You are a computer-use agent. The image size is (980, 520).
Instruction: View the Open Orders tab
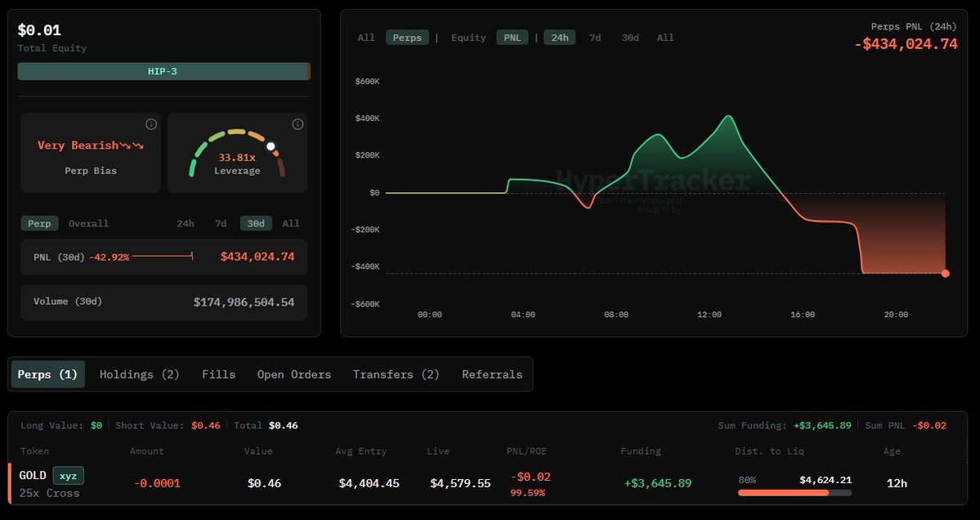pyautogui.click(x=293, y=374)
